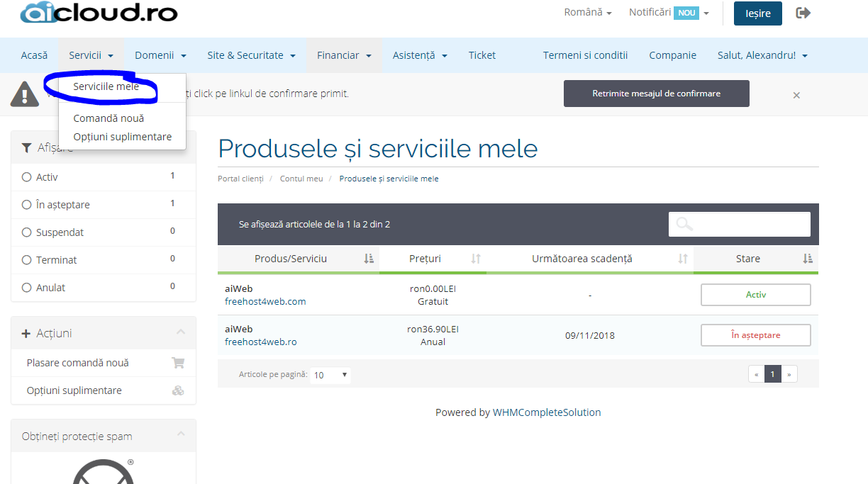
Task: Click the logout exit icon at top right
Action: tap(803, 12)
